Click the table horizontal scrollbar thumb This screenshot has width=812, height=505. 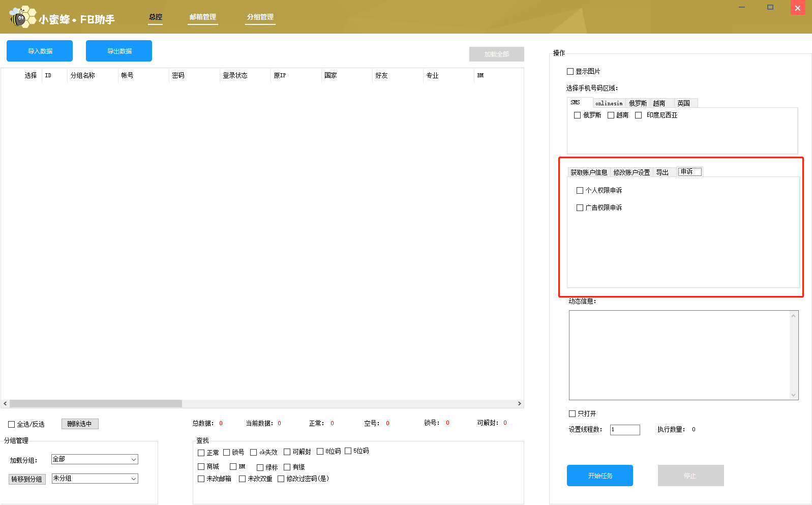pyautogui.click(x=96, y=404)
